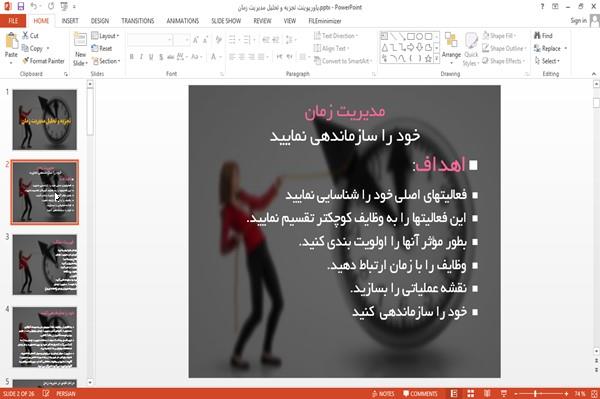Switch to INSERT tab
600x399 pixels.
click(x=70, y=21)
